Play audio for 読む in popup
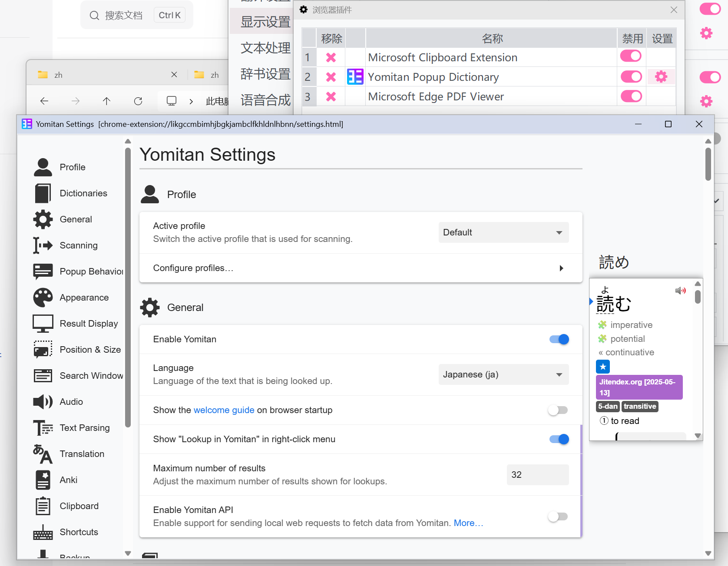Image resolution: width=728 pixels, height=566 pixels. (x=680, y=291)
